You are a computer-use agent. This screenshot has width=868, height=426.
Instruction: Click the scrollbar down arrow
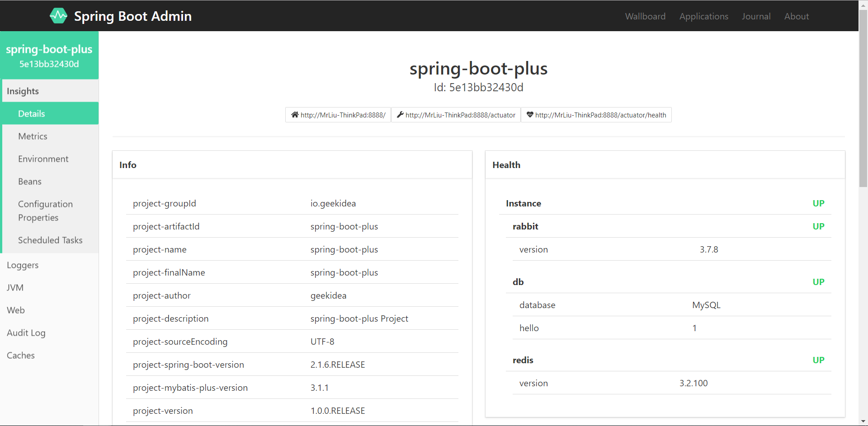click(863, 421)
